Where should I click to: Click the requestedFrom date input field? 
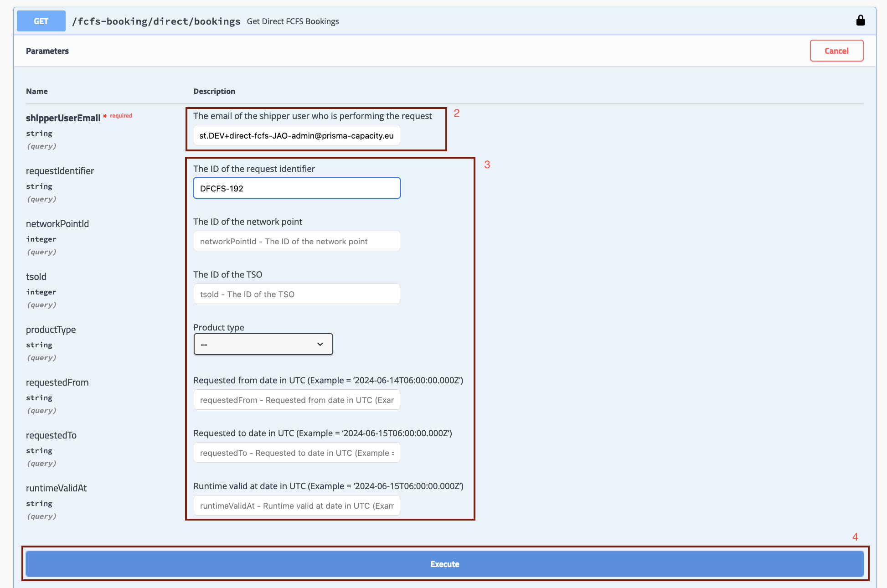(x=297, y=400)
